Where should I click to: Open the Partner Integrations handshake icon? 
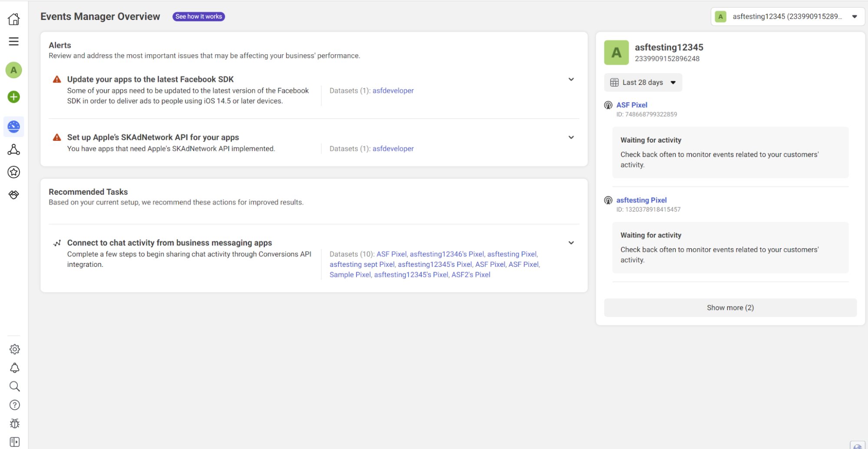point(14,195)
